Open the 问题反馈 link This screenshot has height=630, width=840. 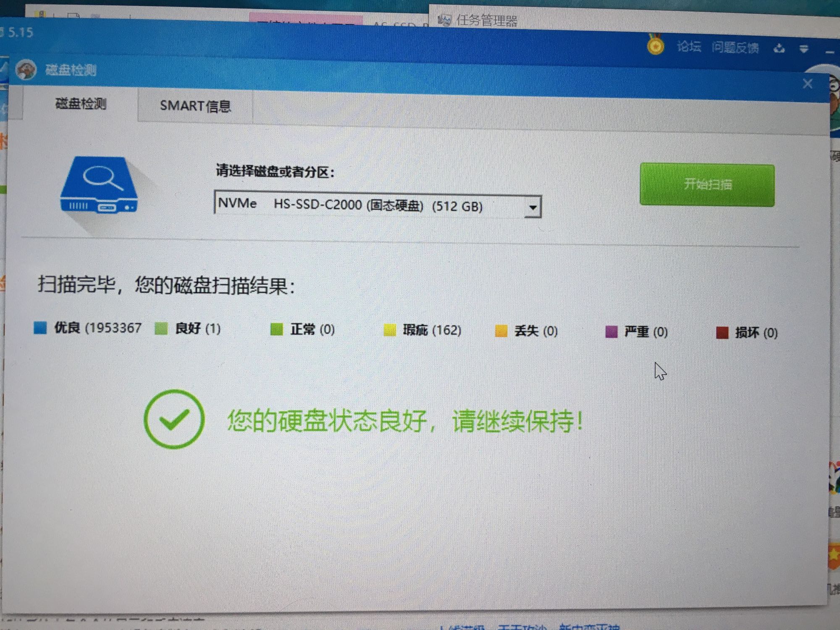[735, 47]
